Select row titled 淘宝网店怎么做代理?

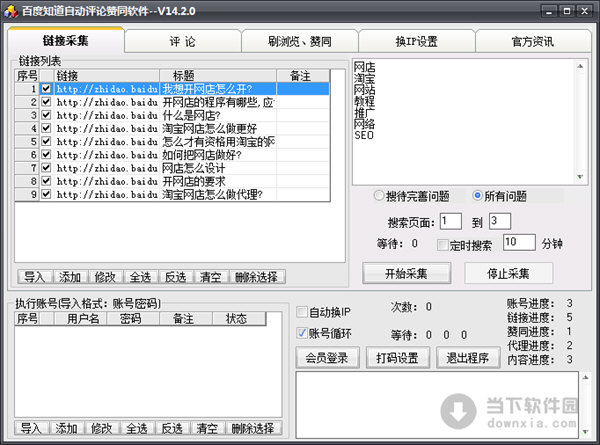click(172, 194)
